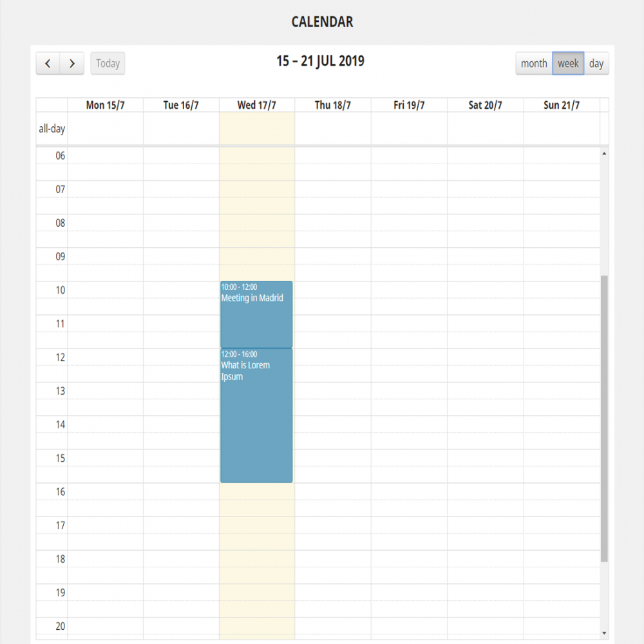This screenshot has width=644, height=644.
Task: Switch to day view
Action: [596, 64]
